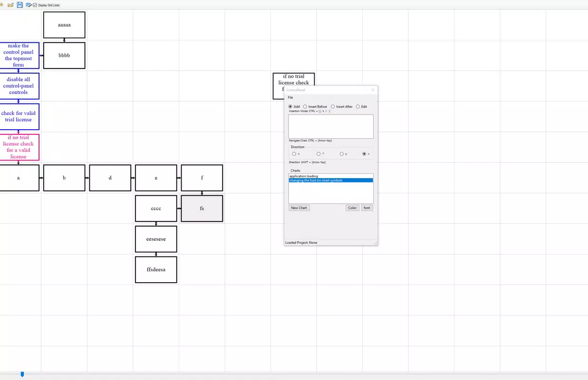
Task: Select 'check for valid trial license' box
Action: (x=19, y=116)
